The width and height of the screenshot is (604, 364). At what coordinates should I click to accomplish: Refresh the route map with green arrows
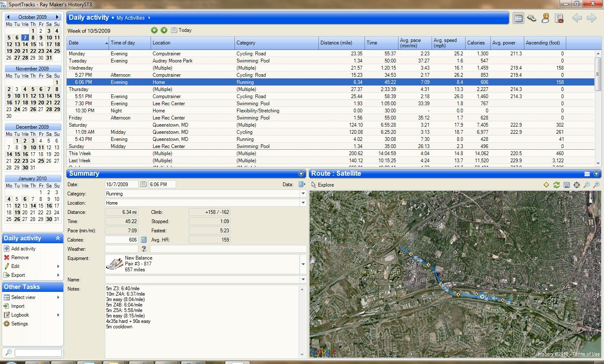557,185
